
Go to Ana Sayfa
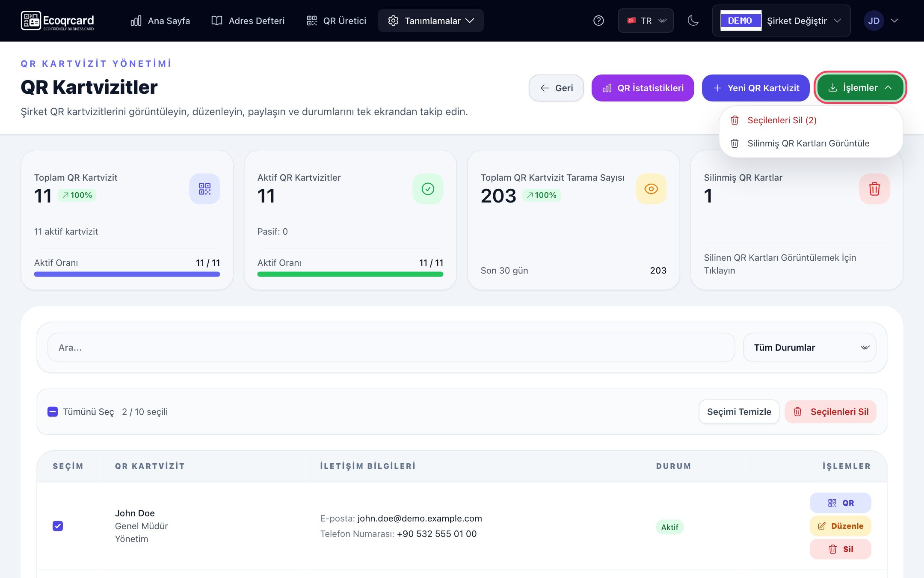coord(160,21)
